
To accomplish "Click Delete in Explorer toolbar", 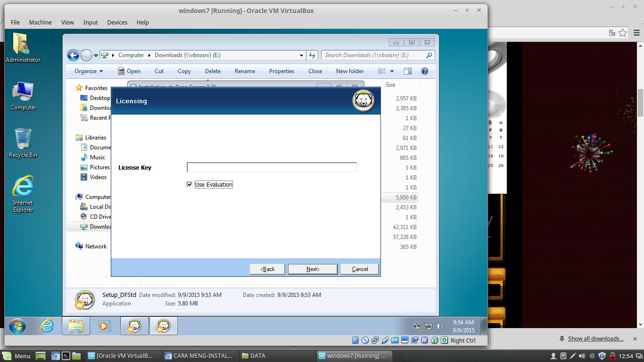I will point(213,71).
